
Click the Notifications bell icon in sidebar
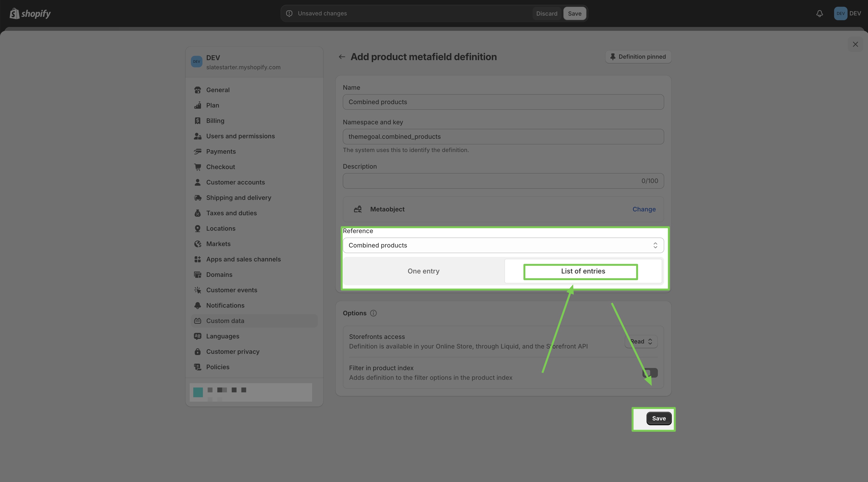pyautogui.click(x=198, y=305)
